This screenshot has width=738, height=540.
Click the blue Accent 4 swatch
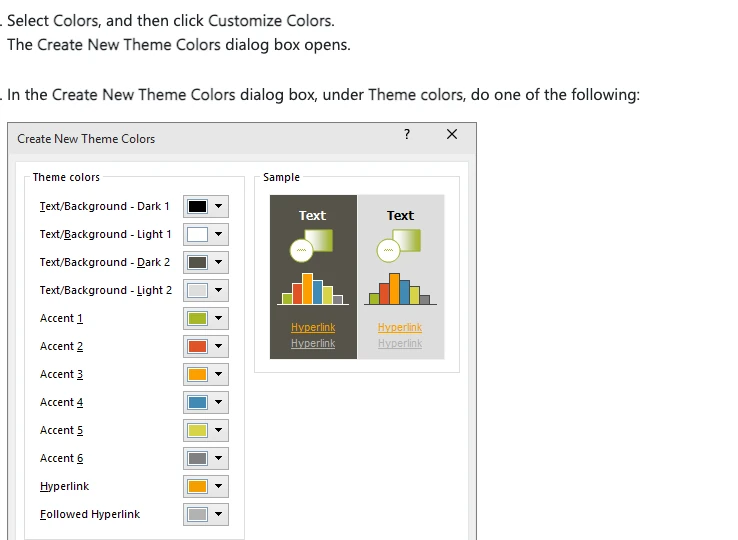(x=197, y=402)
